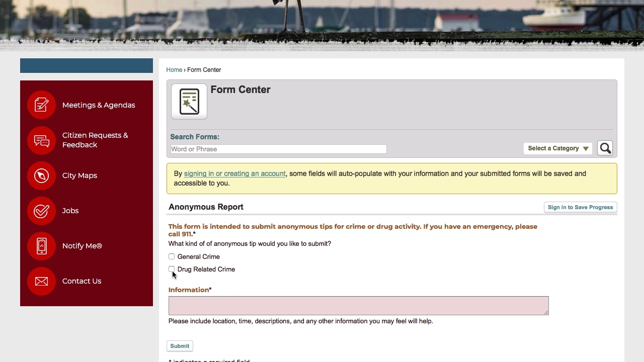Check the Drug Related Crime checkbox
Screen dimensions: 644x362
172,269
